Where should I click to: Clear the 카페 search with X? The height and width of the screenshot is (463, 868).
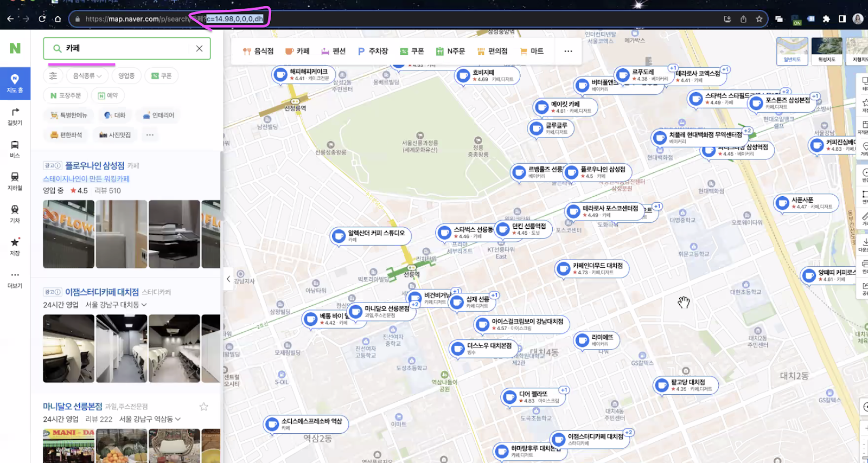(199, 48)
